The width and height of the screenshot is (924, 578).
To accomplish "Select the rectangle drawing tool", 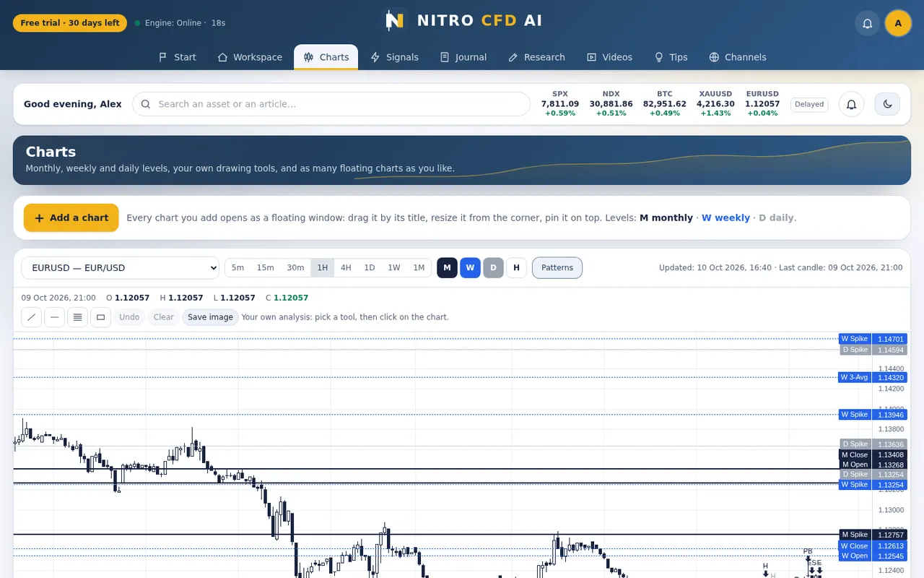I will point(100,317).
